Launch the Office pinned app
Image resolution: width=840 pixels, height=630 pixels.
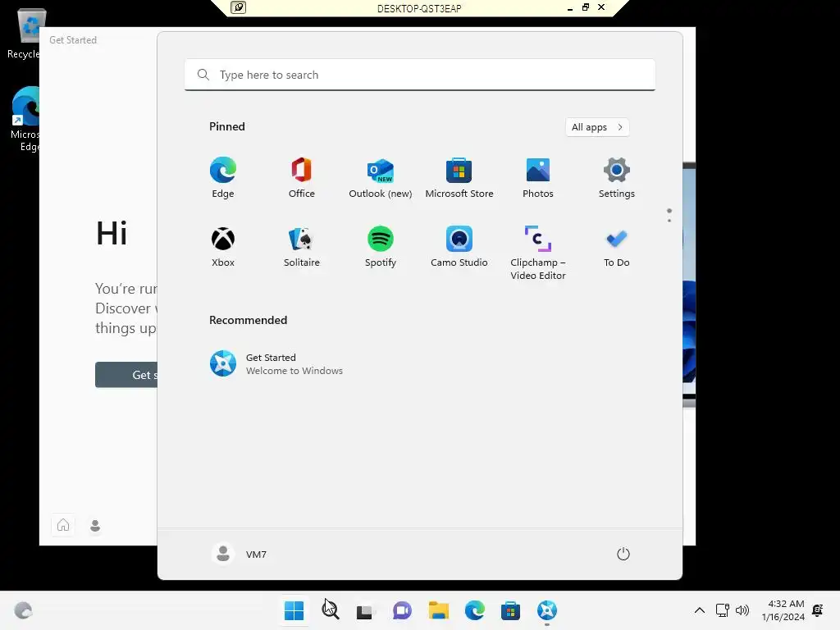(x=302, y=177)
